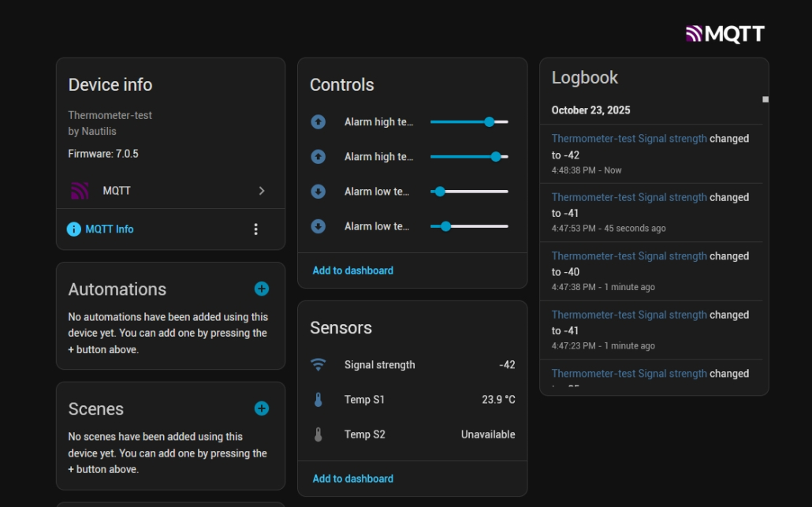
Task: Click the down-arrow icon of the bottom Alarm low control
Action: coord(318,226)
